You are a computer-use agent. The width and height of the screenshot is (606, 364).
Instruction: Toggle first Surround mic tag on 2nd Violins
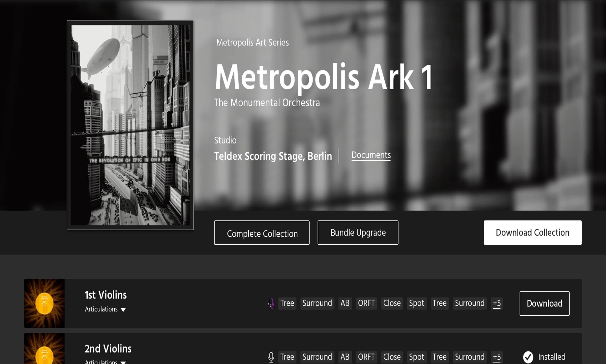(x=317, y=357)
